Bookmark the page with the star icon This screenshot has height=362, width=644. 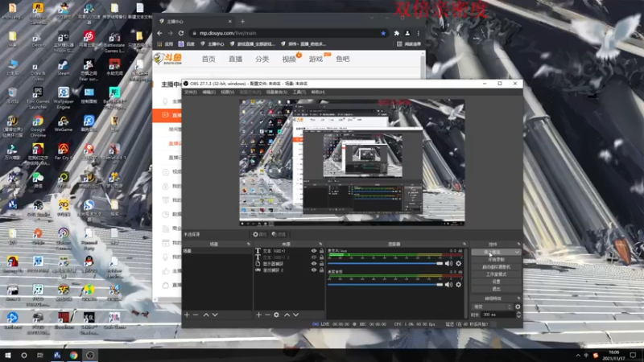point(383,33)
